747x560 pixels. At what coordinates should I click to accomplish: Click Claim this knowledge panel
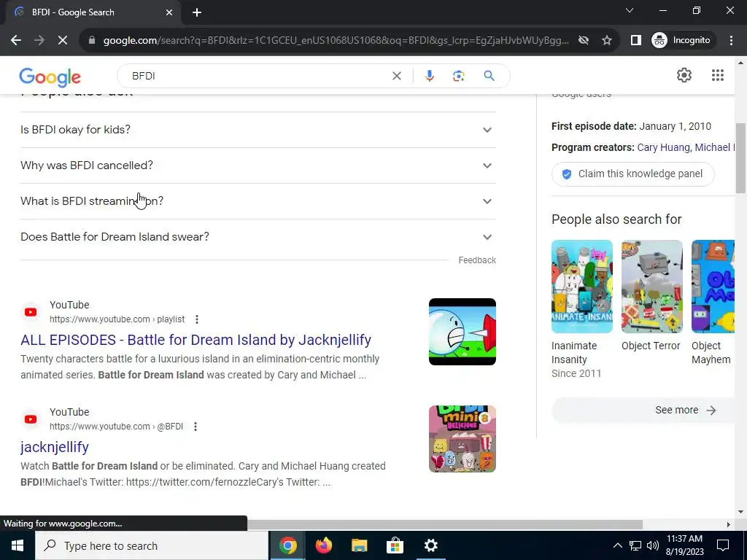632,174
